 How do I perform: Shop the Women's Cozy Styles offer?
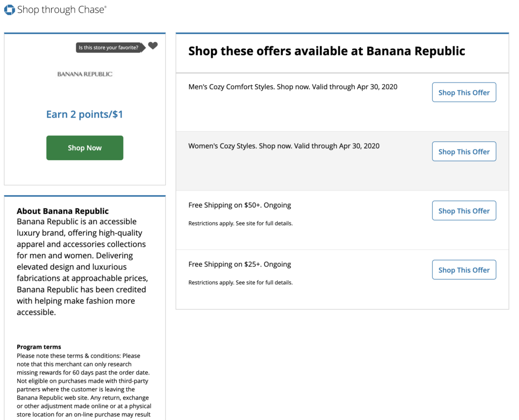[x=464, y=151]
